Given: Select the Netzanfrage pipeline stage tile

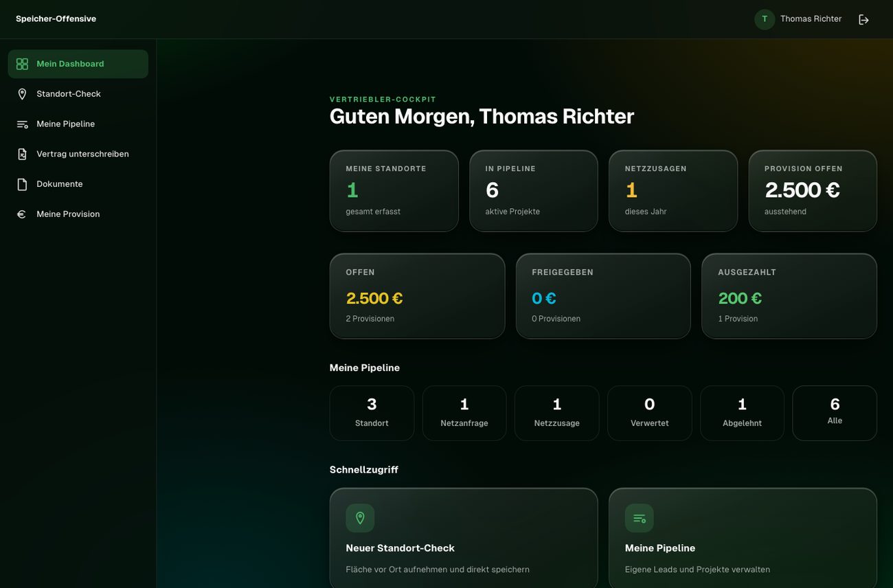Looking at the screenshot, I should coord(464,413).
